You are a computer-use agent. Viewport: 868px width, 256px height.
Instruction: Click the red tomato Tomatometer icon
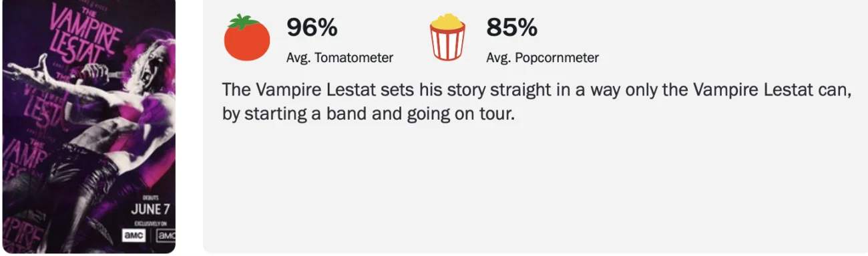(246, 37)
